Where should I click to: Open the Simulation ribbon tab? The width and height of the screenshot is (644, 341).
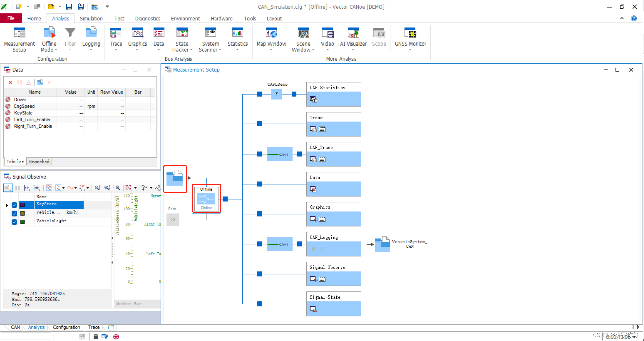coord(91,19)
